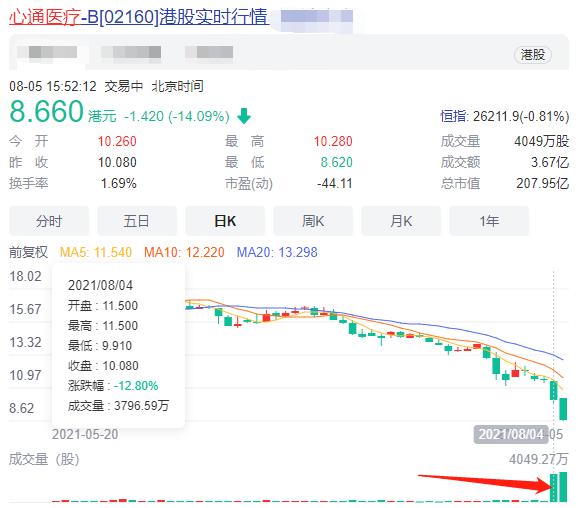The width and height of the screenshot is (578, 508).
Task: Select the 月K chart tab
Action: (x=401, y=221)
